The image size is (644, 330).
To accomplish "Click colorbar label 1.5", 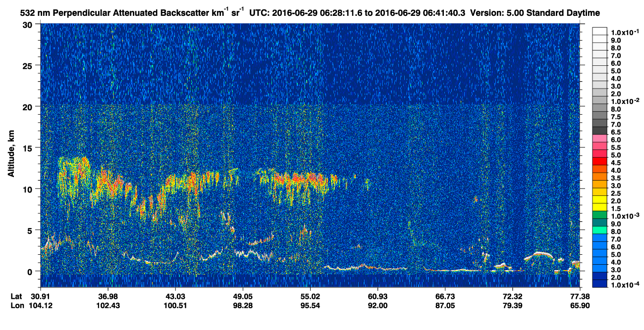I will (x=616, y=209).
